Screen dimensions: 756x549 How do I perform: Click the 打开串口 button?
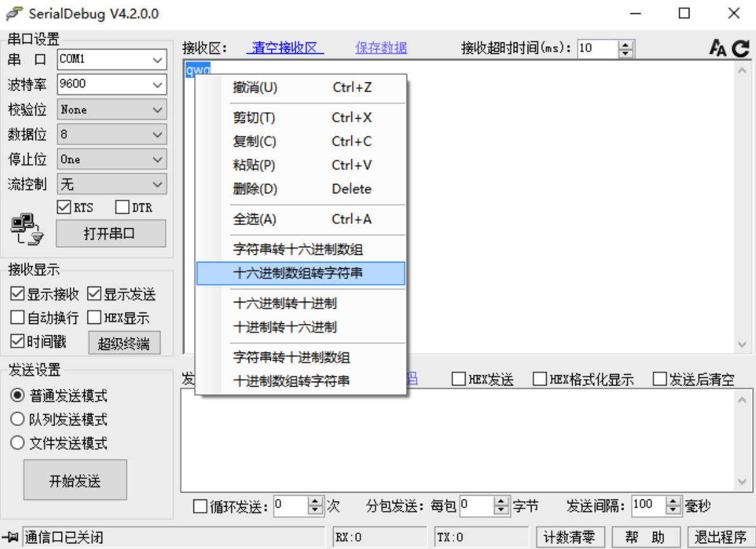pos(111,234)
